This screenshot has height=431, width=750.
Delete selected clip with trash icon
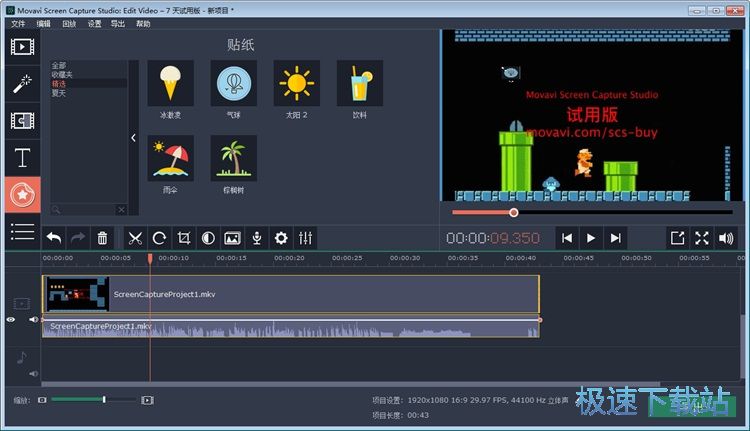(x=102, y=238)
